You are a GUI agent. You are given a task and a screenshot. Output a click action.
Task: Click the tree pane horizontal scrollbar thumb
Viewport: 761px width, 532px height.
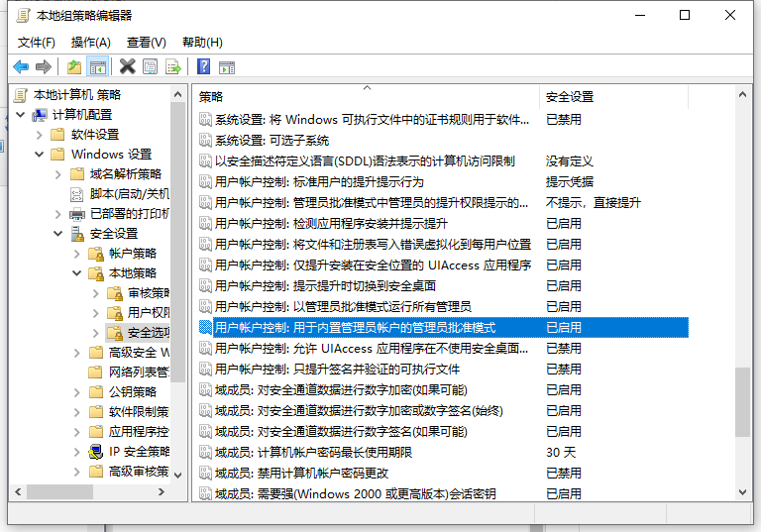point(60,491)
